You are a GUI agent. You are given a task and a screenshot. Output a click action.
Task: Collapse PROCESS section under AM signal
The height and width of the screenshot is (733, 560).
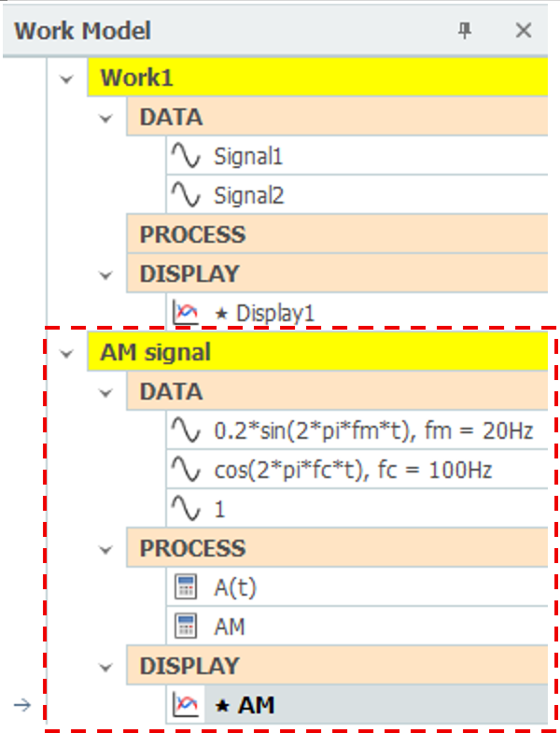pyautogui.click(x=106, y=549)
